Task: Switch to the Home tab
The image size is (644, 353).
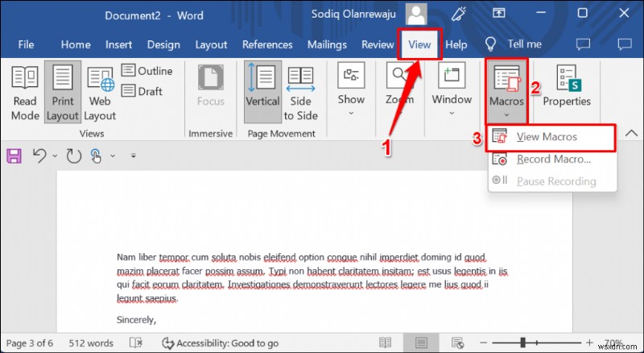Action: click(76, 44)
